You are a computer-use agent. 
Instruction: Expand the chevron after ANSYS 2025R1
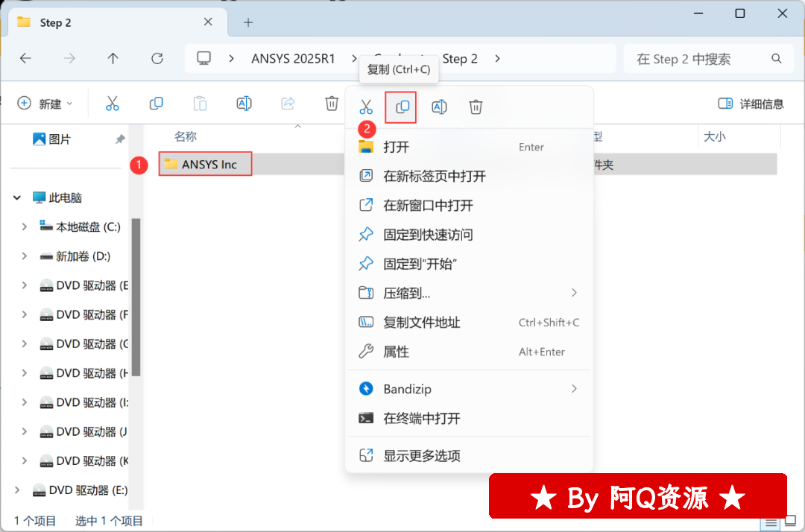(354, 58)
